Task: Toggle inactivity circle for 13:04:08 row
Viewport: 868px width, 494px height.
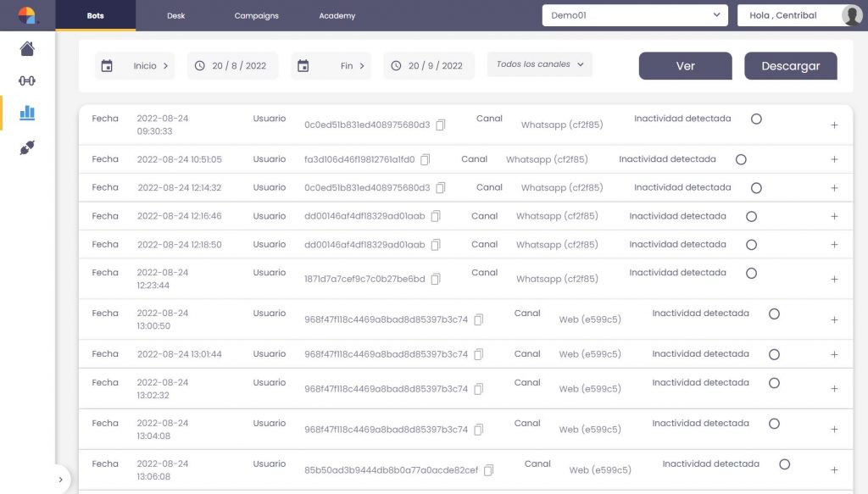Action: coord(774,424)
